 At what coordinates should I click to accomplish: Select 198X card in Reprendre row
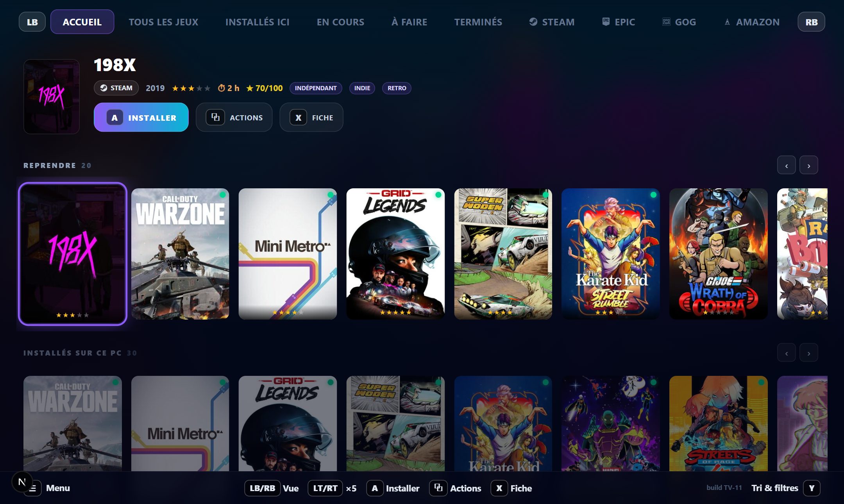(x=73, y=254)
